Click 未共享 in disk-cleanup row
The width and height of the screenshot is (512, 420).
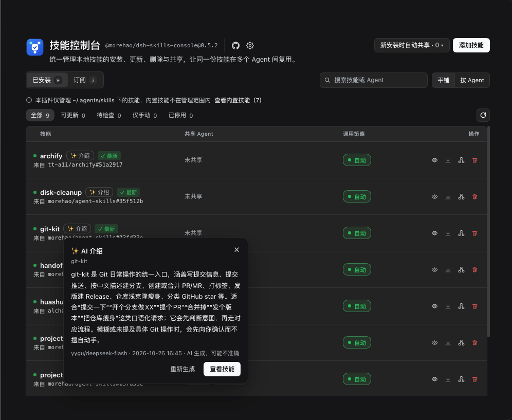[x=193, y=196]
